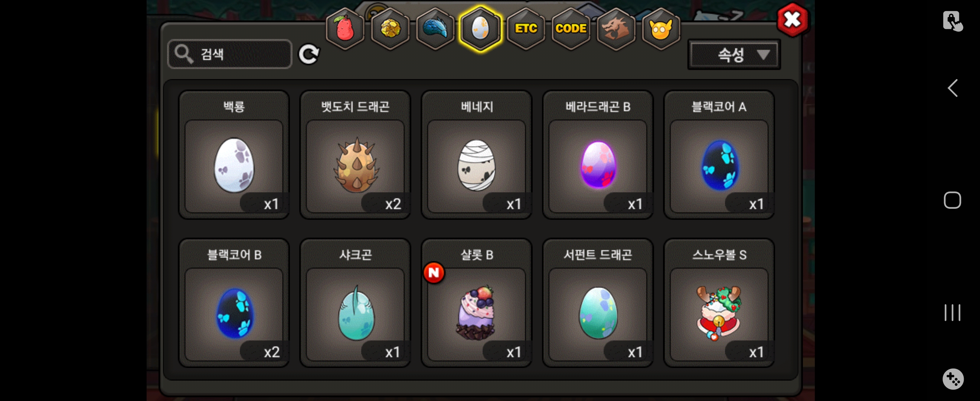Open the gamepad icon in side bar
This screenshot has height=401, width=980.
953,379
